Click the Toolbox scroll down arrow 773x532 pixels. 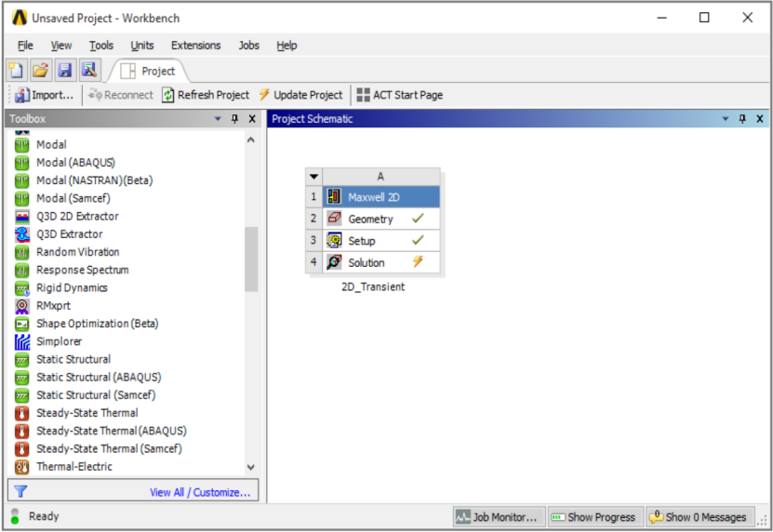click(x=251, y=467)
